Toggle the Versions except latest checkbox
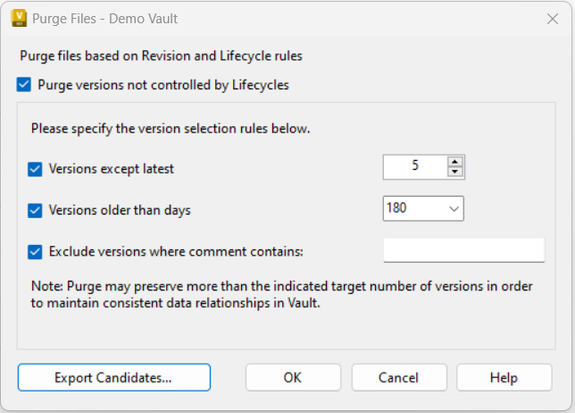575x413 pixels. coord(35,169)
